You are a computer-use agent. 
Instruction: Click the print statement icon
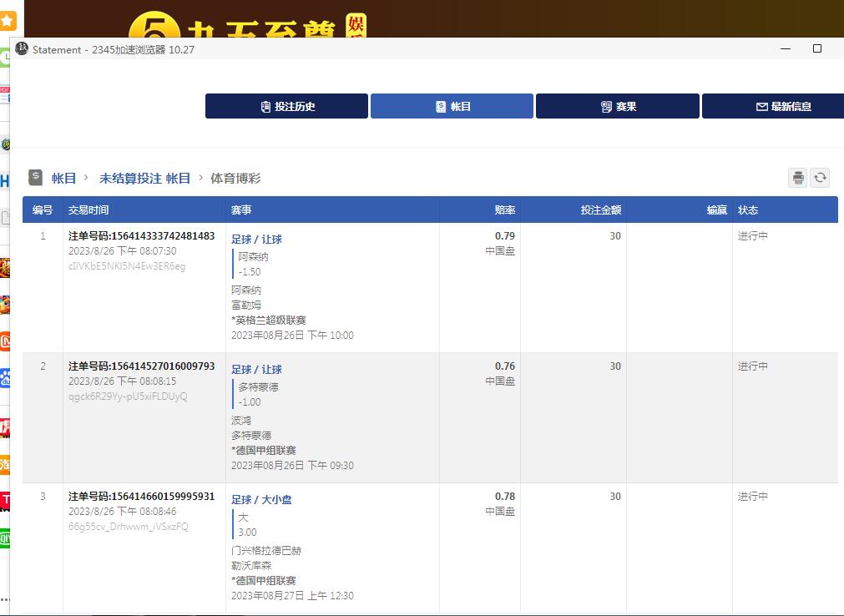pyautogui.click(x=798, y=178)
